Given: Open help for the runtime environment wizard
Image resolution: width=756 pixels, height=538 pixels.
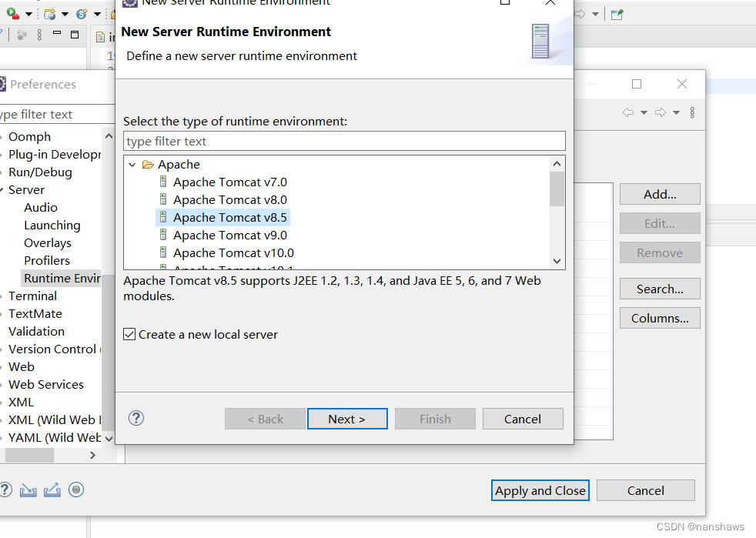Looking at the screenshot, I should [x=136, y=418].
